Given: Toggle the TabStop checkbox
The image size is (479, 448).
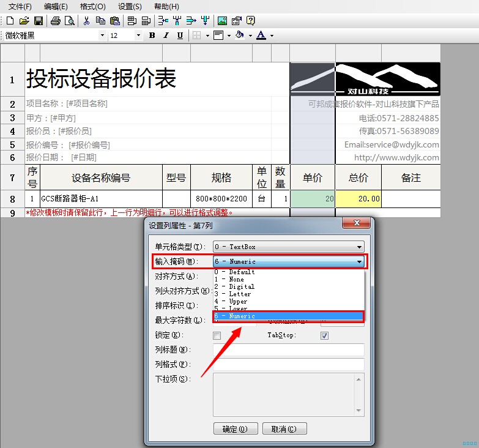Looking at the screenshot, I should tap(324, 335).
